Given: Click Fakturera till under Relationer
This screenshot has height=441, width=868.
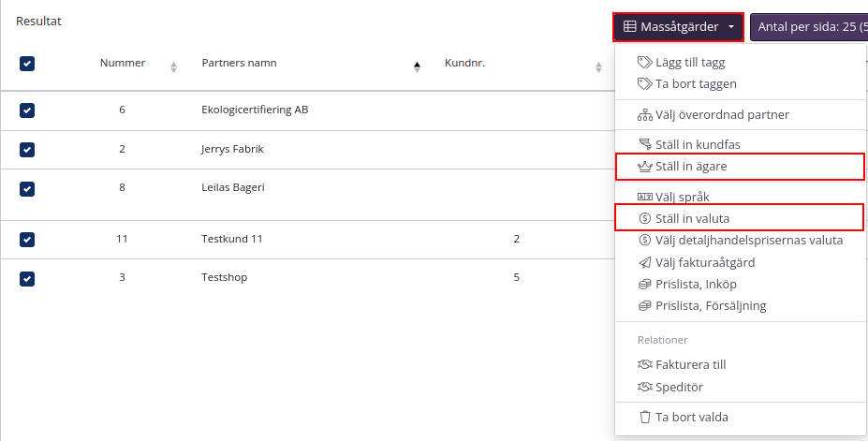Looking at the screenshot, I should coord(690,365).
